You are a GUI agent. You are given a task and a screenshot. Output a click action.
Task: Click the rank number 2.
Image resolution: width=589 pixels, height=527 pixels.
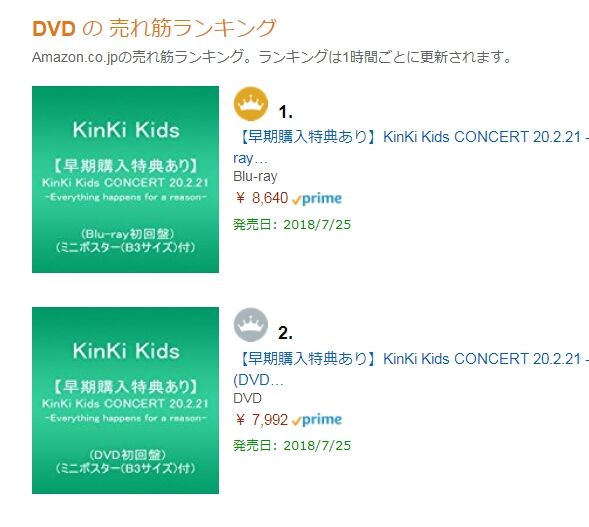tap(285, 333)
